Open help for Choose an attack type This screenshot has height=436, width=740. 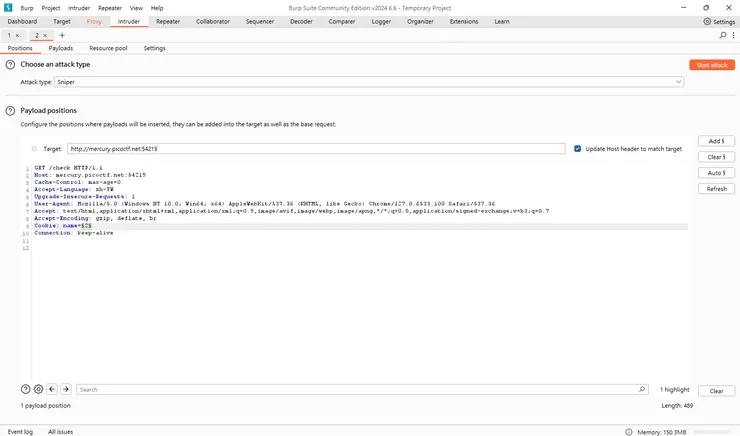(x=10, y=65)
